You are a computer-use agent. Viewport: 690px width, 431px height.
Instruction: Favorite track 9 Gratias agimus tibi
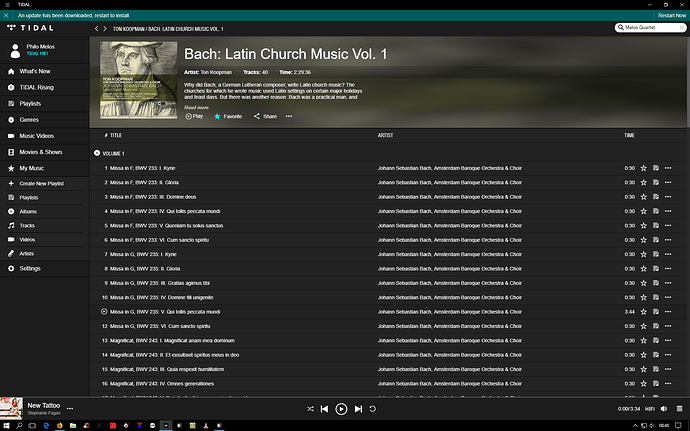pos(643,283)
